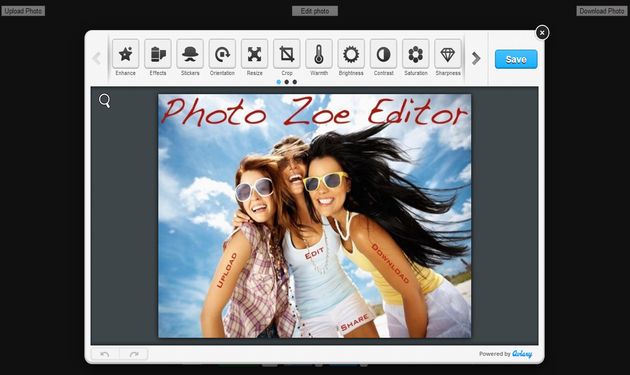630x375 pixels.
Task: Go to second tools page dot
Action: [286, 82]
